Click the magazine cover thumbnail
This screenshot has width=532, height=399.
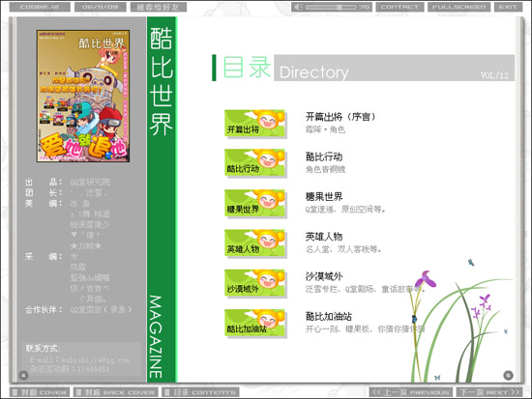tap(83, 96)
